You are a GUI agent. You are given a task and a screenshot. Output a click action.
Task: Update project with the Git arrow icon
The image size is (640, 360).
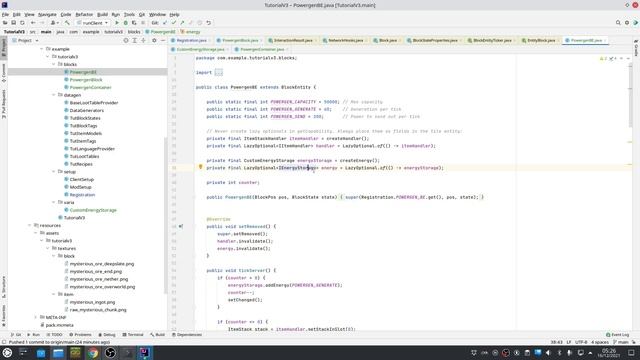click(x=165, y=23)
